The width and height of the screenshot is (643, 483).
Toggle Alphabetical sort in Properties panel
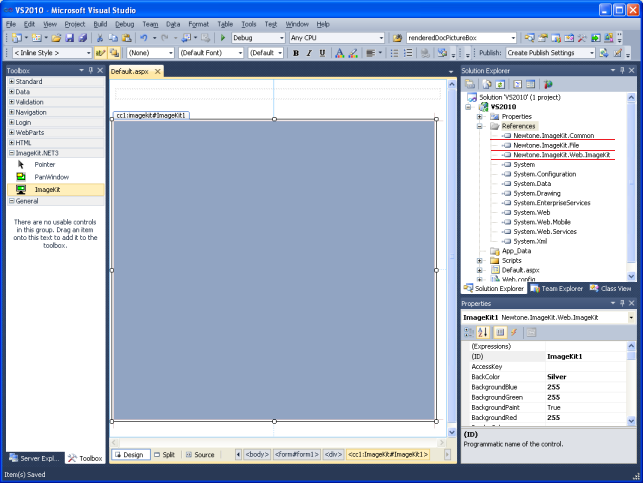483,332
